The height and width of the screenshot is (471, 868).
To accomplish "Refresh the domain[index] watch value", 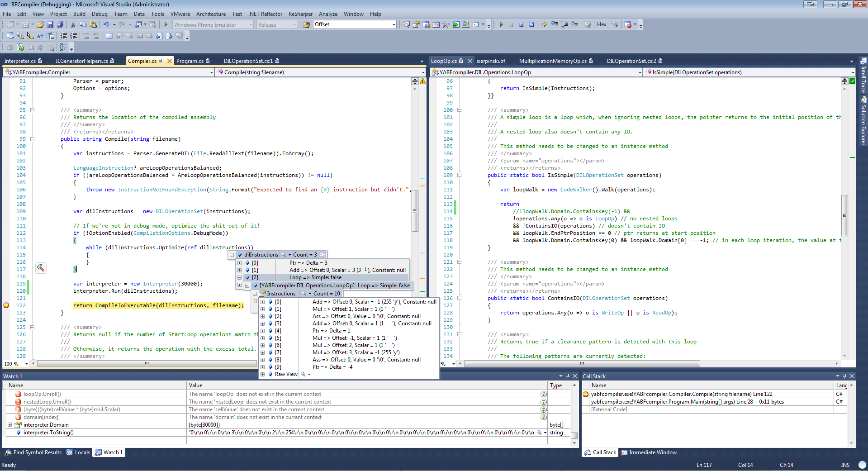I will click(x=544, y=417).
